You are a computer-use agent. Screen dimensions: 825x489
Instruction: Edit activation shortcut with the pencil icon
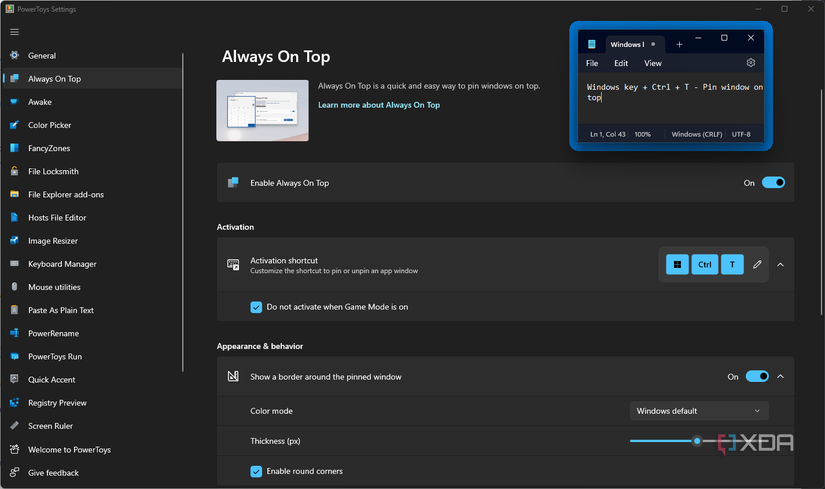coord(757,264)
